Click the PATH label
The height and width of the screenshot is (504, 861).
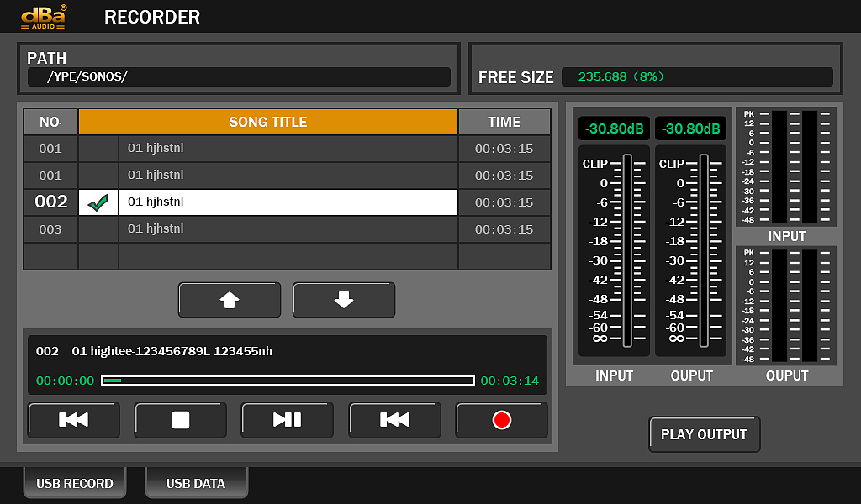pyautogui.click(x=47, y=58)
